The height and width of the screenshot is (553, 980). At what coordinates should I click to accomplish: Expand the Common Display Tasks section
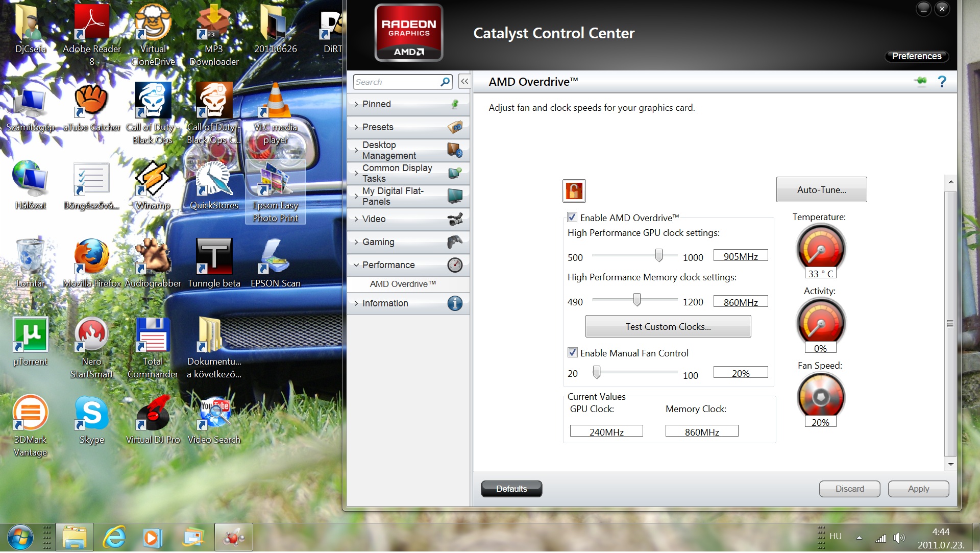(408, 173)
